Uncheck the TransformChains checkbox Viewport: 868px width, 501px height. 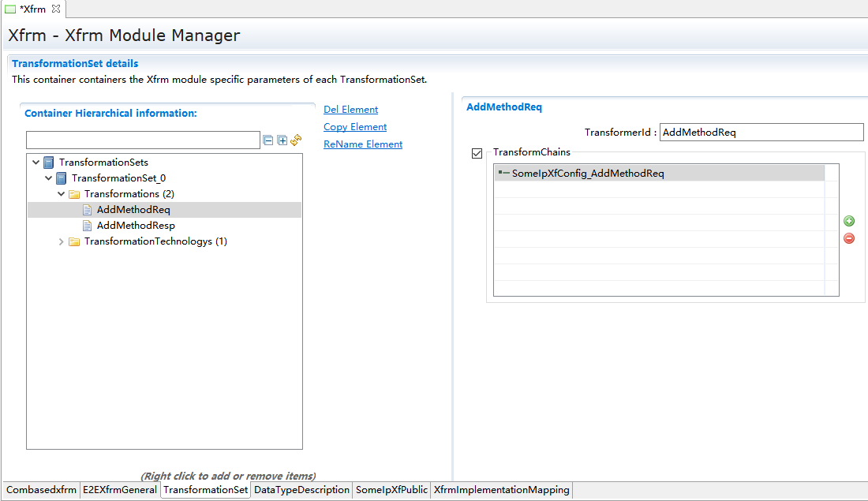pos(477,153)
